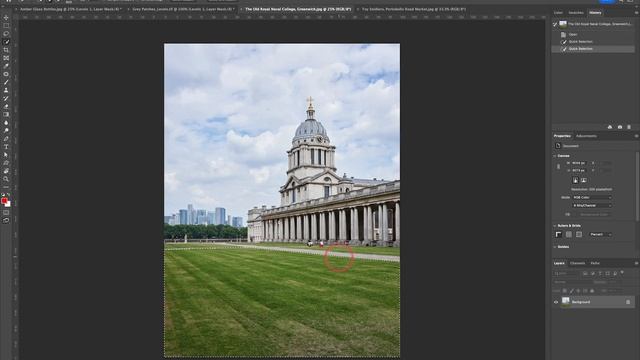Select the Frame tool
This screenshot has height=360, width=640.
click(x=6, y=58)
